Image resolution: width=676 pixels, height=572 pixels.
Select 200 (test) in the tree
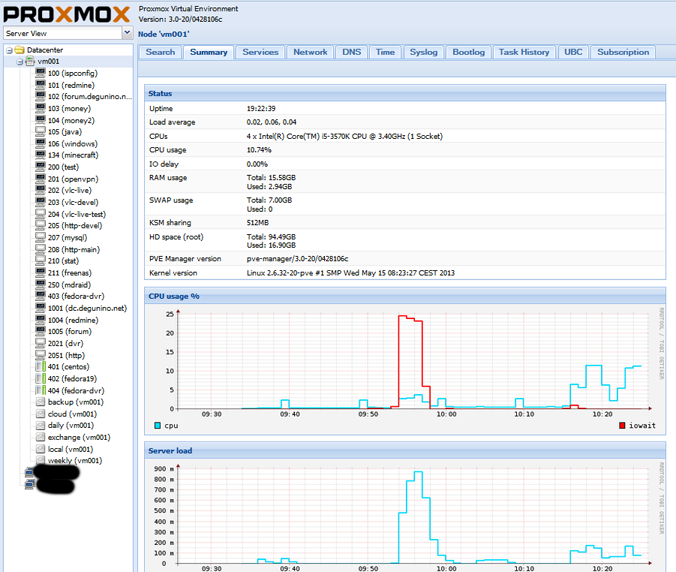pos(63,167)
